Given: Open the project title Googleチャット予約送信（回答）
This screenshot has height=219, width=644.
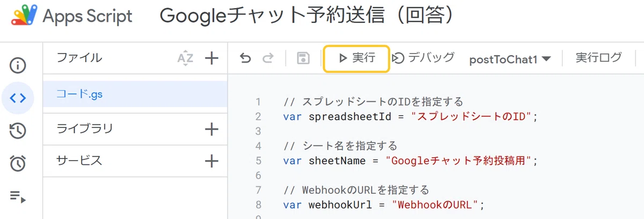Looking at the screenshot, I should point(308,16).
